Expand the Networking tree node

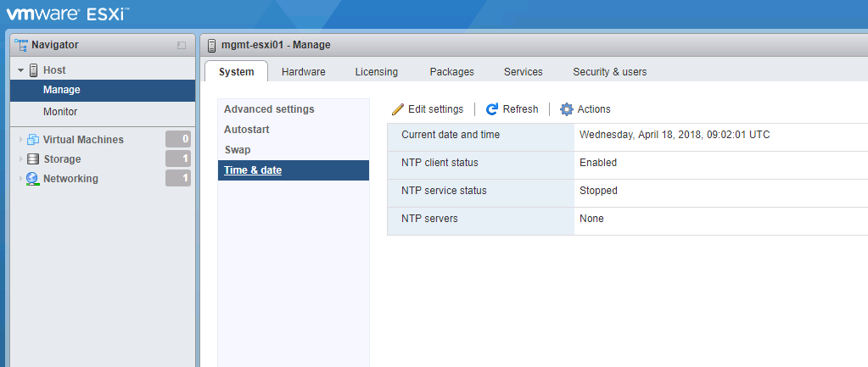click(x=21, y=179)
